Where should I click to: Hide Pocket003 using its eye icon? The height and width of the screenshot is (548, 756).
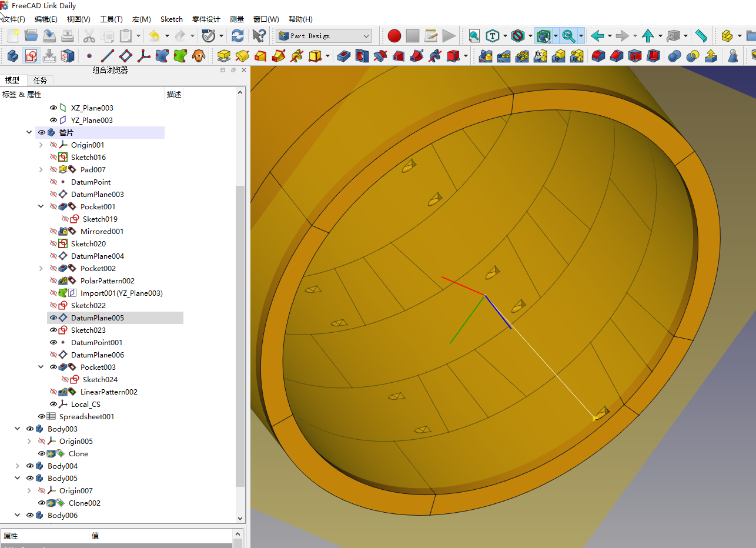pyautogui.click(x=53, y=367)
